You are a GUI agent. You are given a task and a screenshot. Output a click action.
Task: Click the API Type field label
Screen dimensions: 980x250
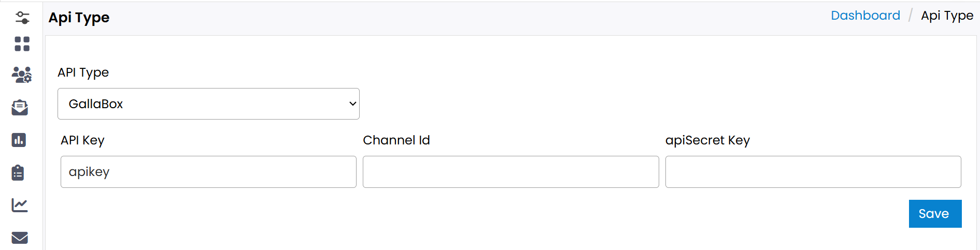pyautogui.click(x=83, y=72)
